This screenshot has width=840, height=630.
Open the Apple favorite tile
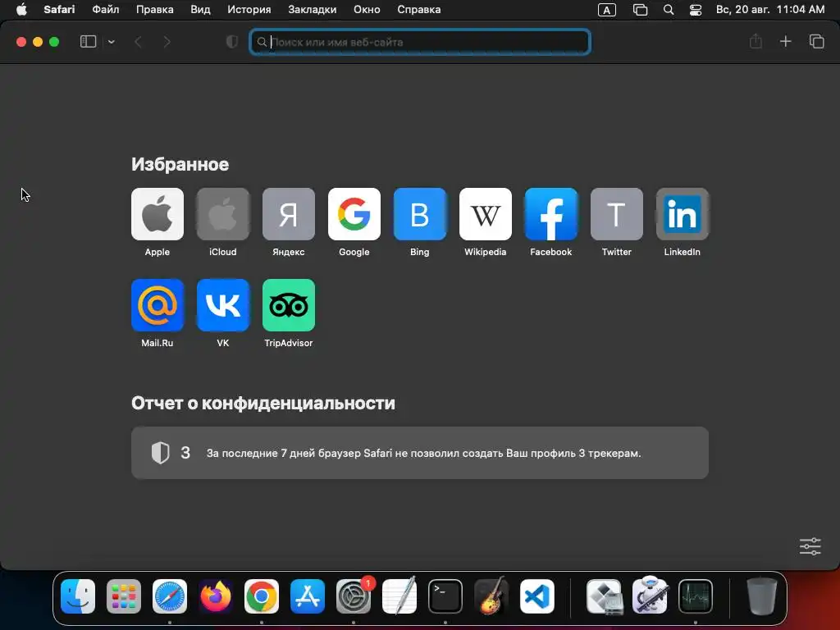click(157, 214)
